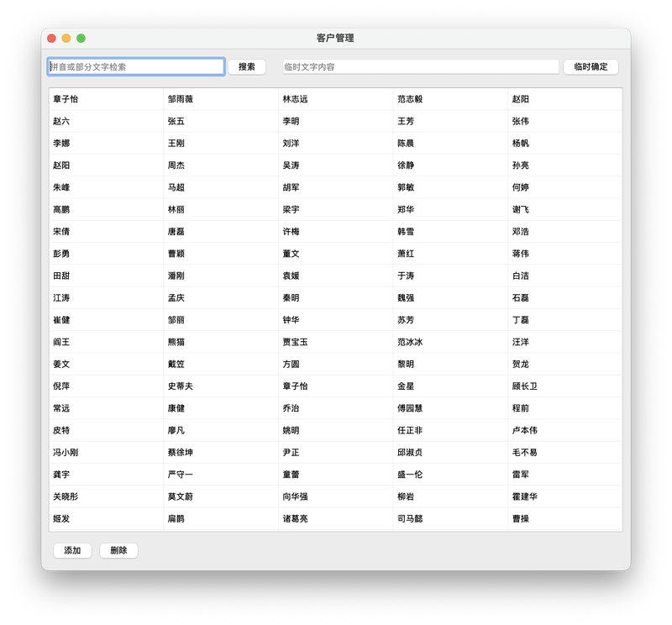Viewport: 672px width, 625px height.
Task: Select the 张伟 cell
Action: click(565, 121)
